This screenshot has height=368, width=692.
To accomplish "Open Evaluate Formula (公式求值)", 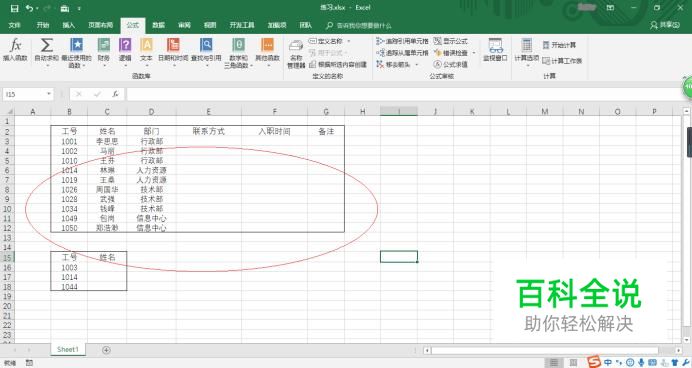I will (451, 64).
